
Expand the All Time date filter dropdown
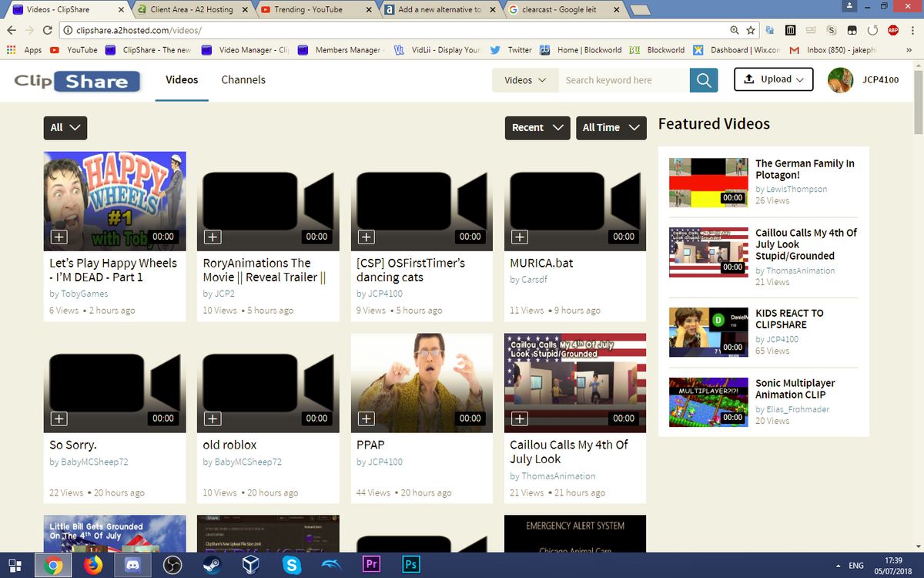611,128
